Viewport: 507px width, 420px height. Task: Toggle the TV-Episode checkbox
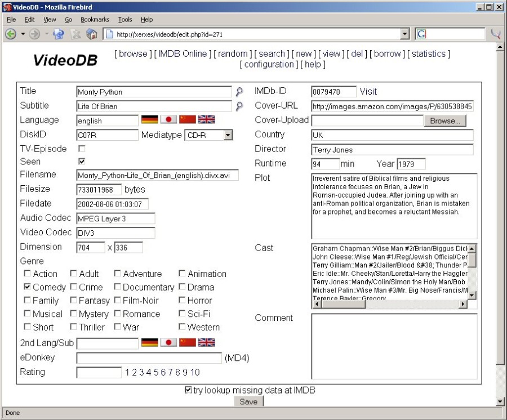[82, 149]
